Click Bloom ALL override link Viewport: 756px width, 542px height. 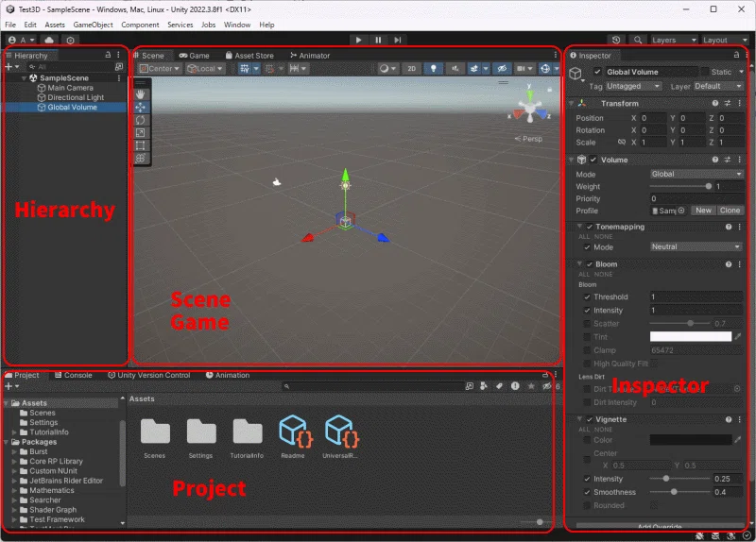point(584,274)
